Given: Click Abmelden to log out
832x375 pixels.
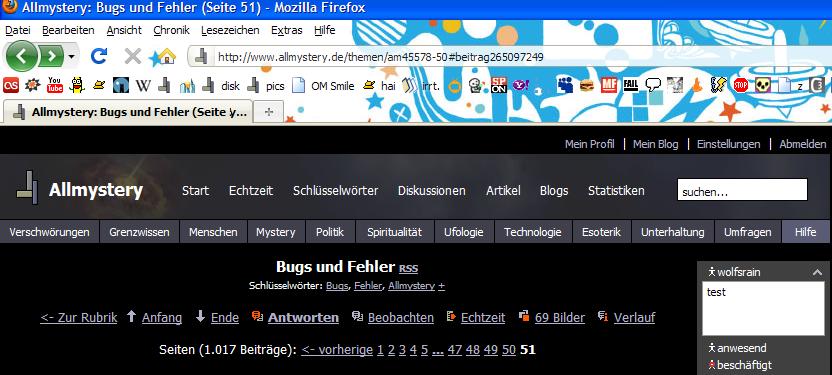Looking at the screenshot, I should click(803, 144).
